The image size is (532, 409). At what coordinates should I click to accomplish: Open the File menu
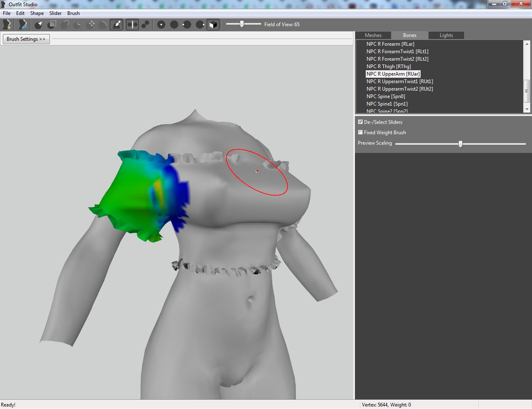click(x=7, y=13)
